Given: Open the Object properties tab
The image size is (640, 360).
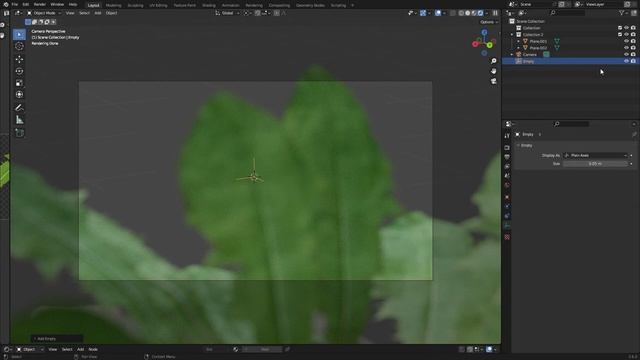Looking at the screenshot, I should (507, 197).
